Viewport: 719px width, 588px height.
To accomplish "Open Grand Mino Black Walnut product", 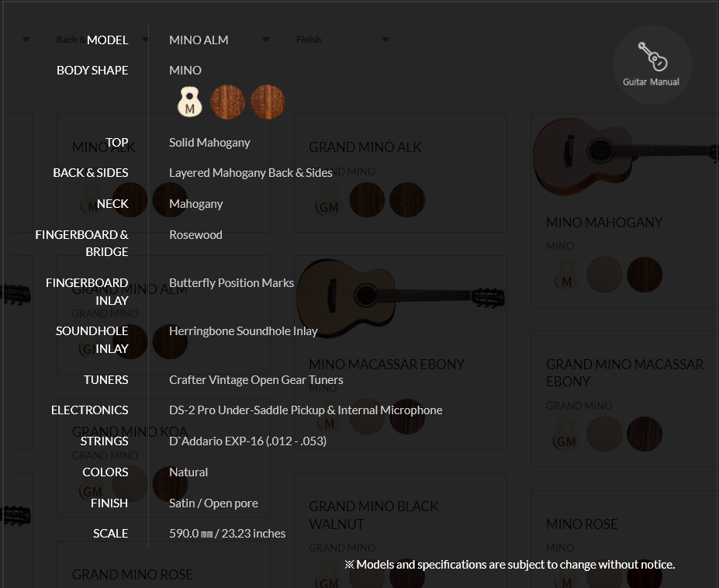I will coord(374,514).
